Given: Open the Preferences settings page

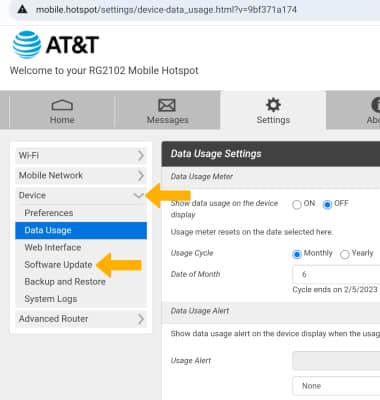Looking at the screenshot, I should [49, 213].
